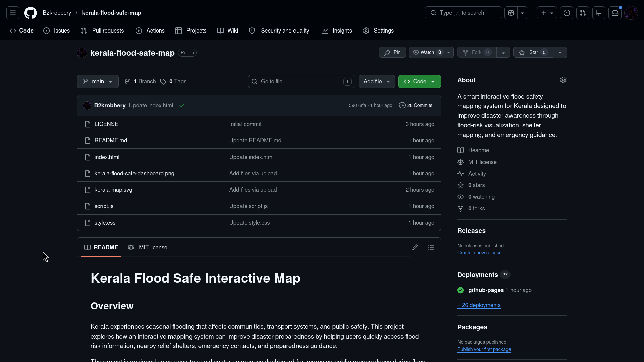
Task: Select the README tab in file viewer
Action: click(101, 247)
